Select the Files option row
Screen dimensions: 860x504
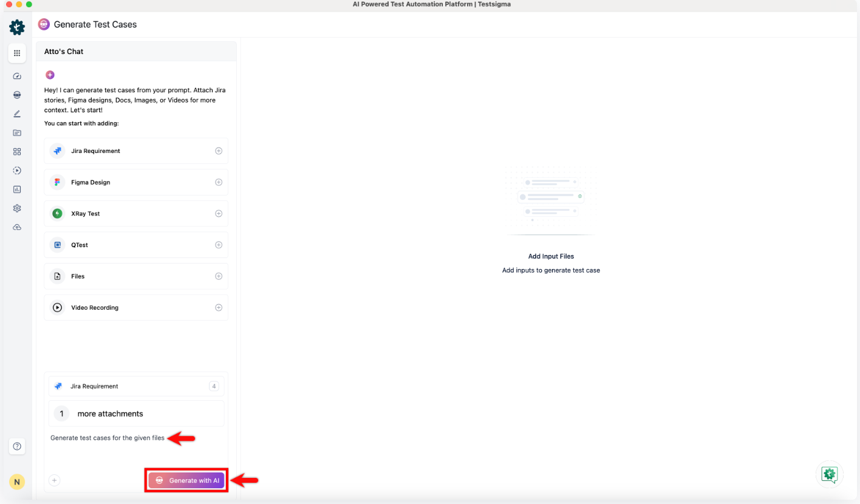[x=136, y=276]
